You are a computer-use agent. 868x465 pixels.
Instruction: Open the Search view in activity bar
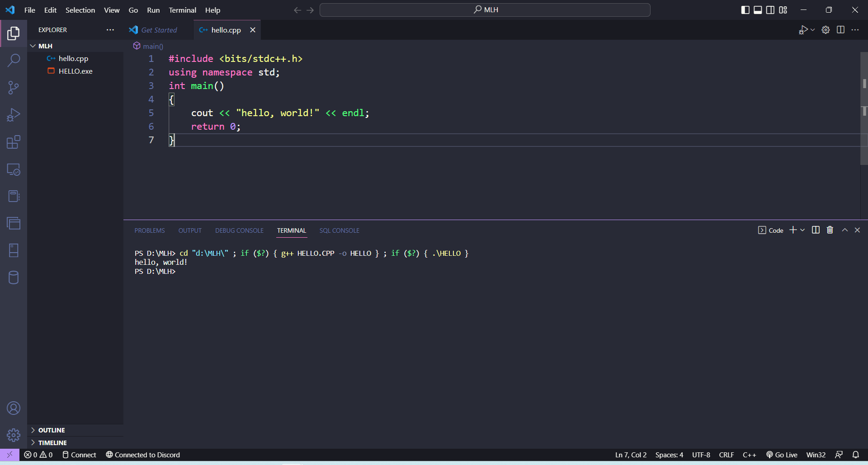[14, 60]
